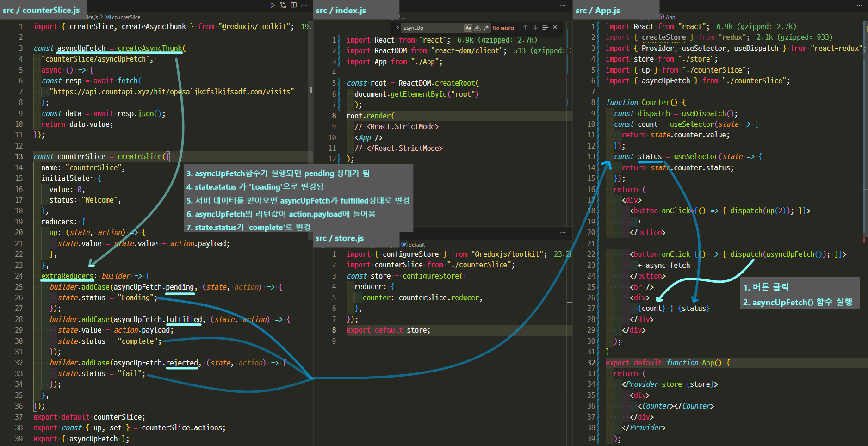Enable regular expression search
Screen dimensions: 868x446
coord(487,27)
